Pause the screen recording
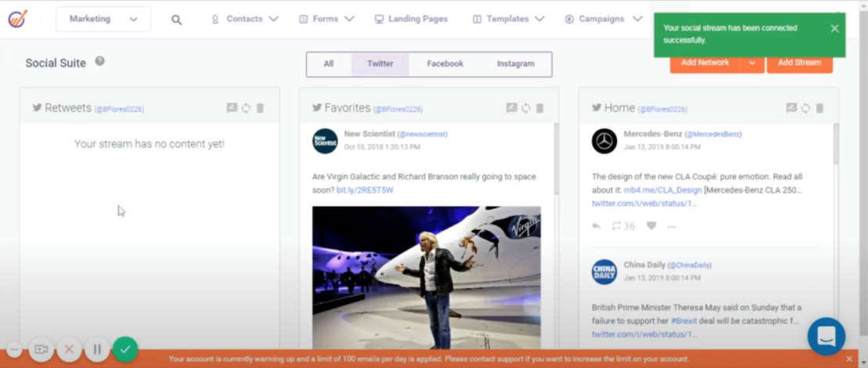This screenshot has height=368, width=868. pos(97,349)
